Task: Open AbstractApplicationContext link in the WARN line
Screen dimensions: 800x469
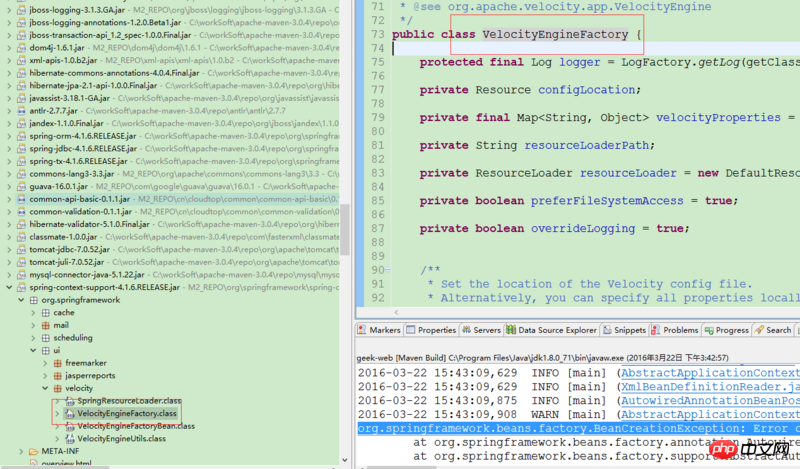Action: [710, 414]
